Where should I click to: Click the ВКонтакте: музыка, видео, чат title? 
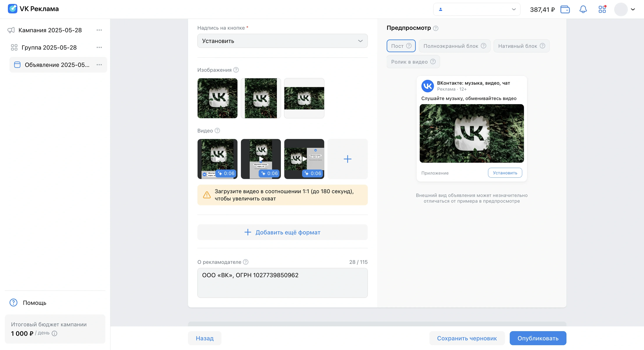point(473,83)
